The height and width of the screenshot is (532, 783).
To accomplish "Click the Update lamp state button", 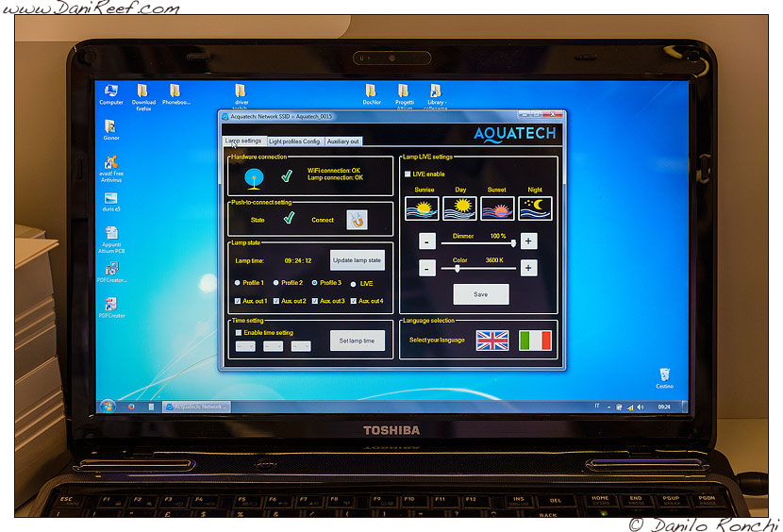I will [357, 260].
